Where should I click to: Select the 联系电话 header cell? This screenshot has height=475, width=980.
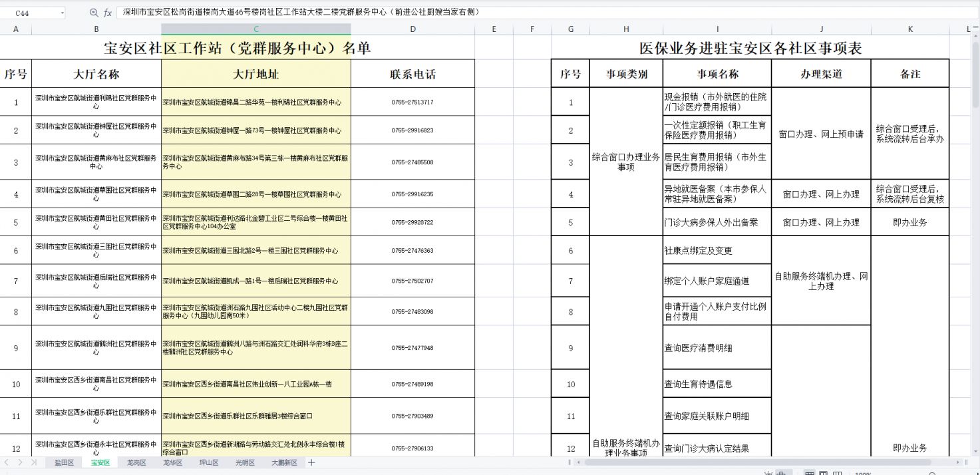413,74
